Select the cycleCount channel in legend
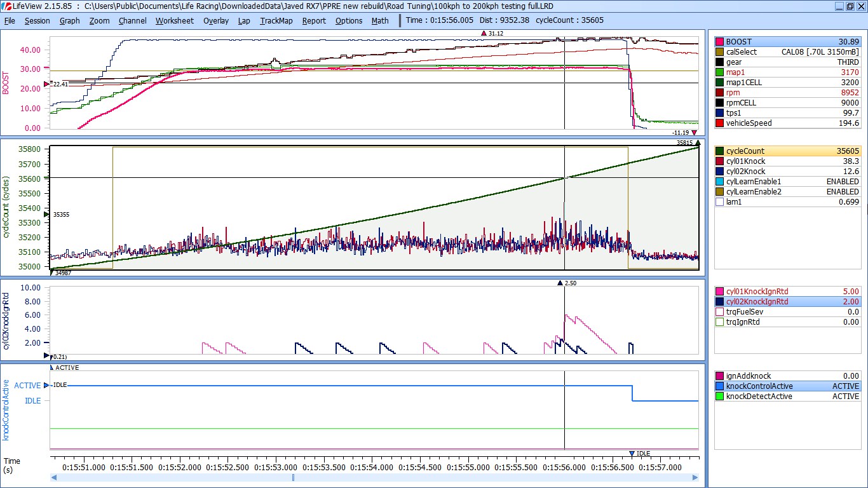 [787, 151]
